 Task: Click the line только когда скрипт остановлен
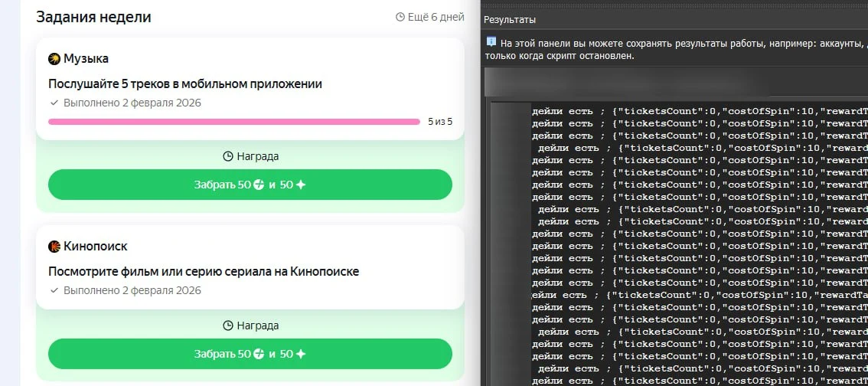tap(560, 56)
